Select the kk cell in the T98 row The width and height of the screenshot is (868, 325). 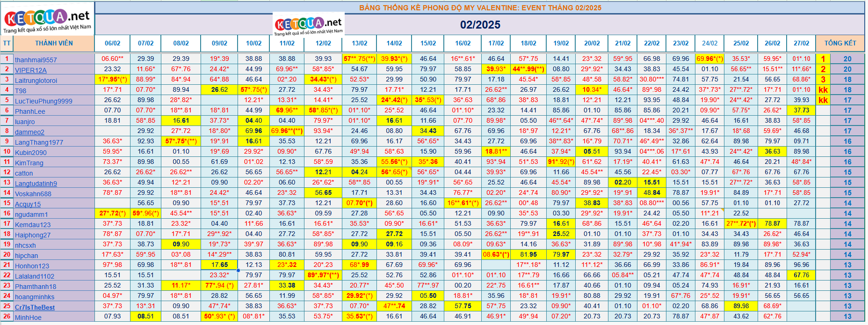pos(823,90)
